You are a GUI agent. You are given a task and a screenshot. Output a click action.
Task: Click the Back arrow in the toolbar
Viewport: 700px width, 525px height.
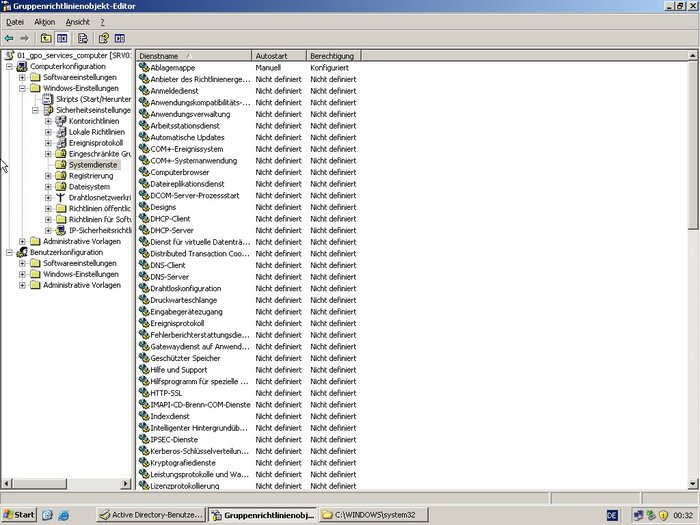click(x=8, y=38)
